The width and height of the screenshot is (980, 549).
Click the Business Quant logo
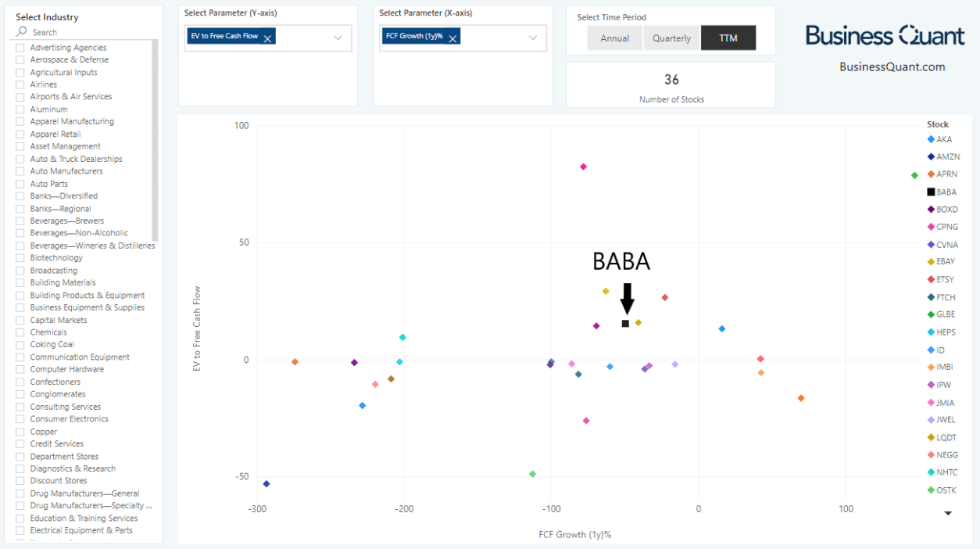click(x=885, y=35)
